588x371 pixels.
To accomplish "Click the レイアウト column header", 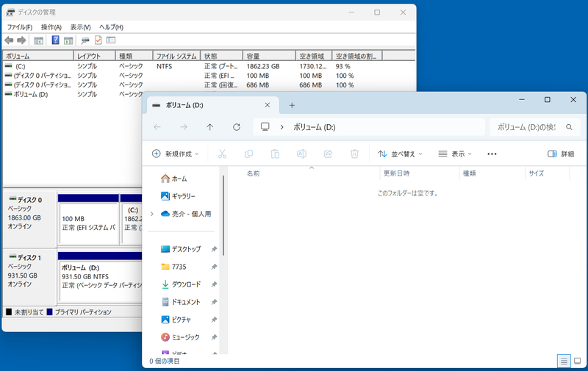I will [94, 56].
